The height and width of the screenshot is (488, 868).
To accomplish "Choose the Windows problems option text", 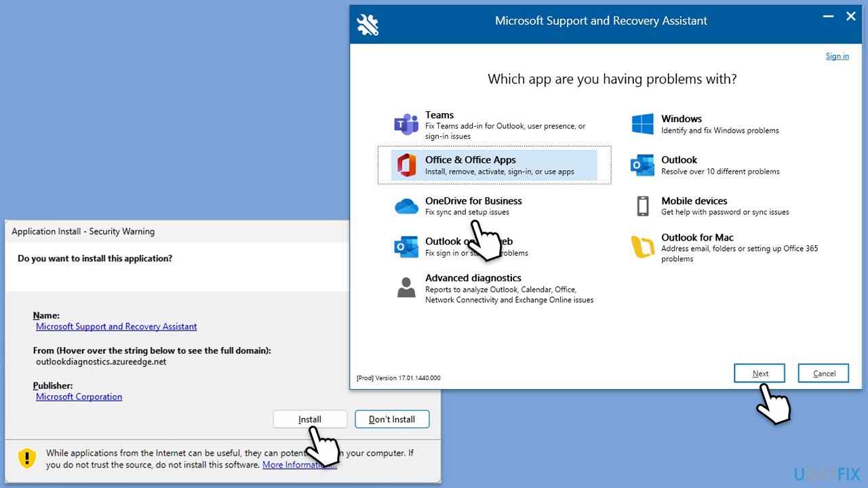I will (682, 119).
